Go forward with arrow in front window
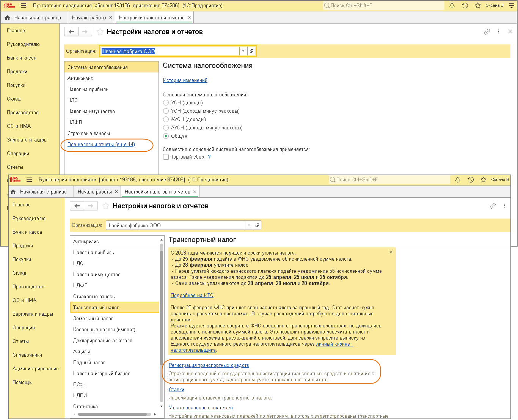 coord(91,206)
